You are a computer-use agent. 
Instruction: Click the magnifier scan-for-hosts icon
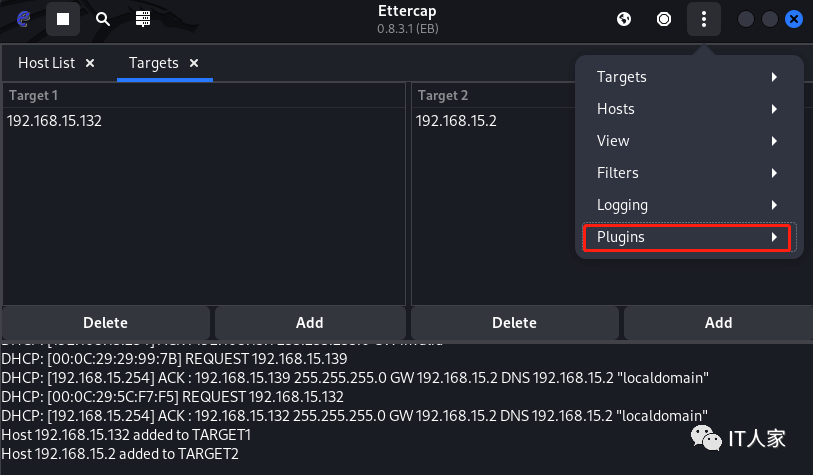[x=102, y=18]
